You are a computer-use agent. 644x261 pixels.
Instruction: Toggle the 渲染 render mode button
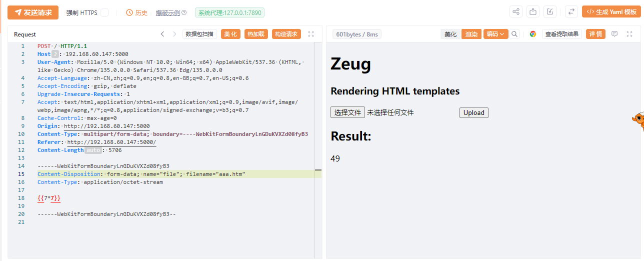[471, 34]
